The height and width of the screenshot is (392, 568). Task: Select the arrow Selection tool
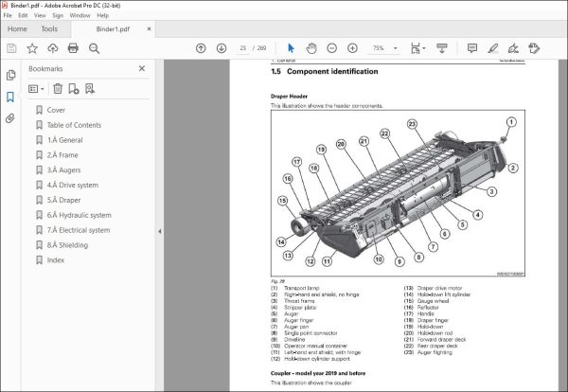pyautogui.click(x=291, y=48)
